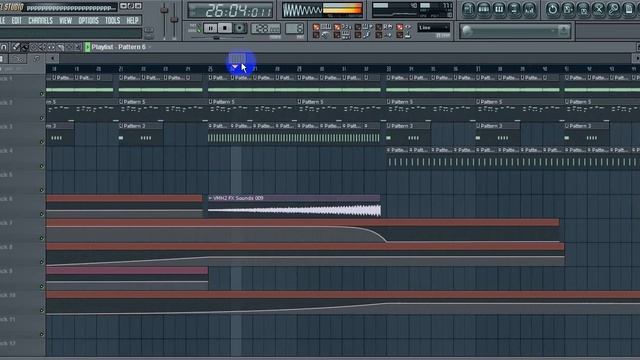
Task: Click the circular-arrow undo shortcut icon
Action: (552, 9)
